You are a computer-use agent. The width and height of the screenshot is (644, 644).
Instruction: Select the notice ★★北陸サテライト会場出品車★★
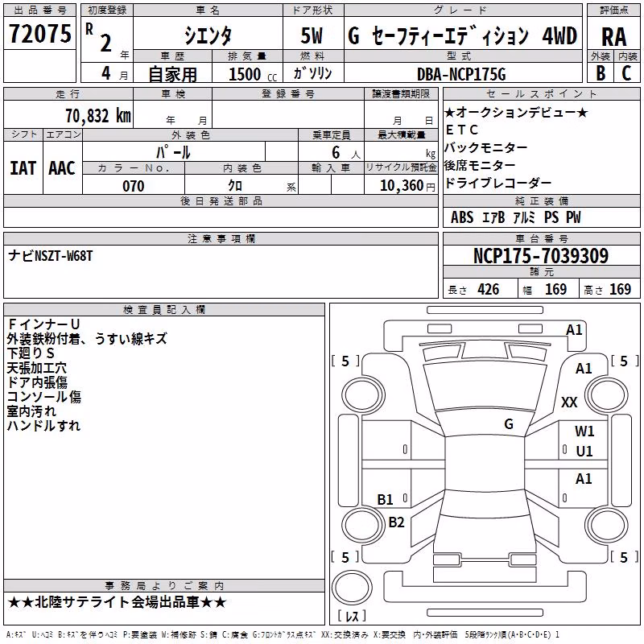117,602
